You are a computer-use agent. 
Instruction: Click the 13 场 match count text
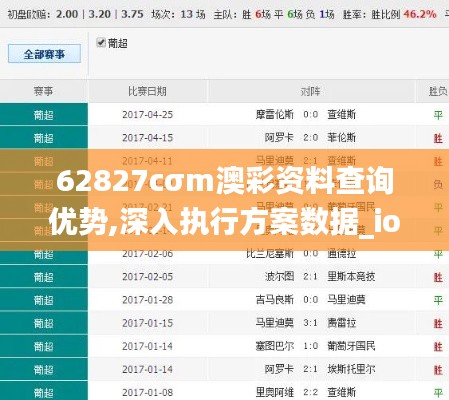tap(193, 14)
